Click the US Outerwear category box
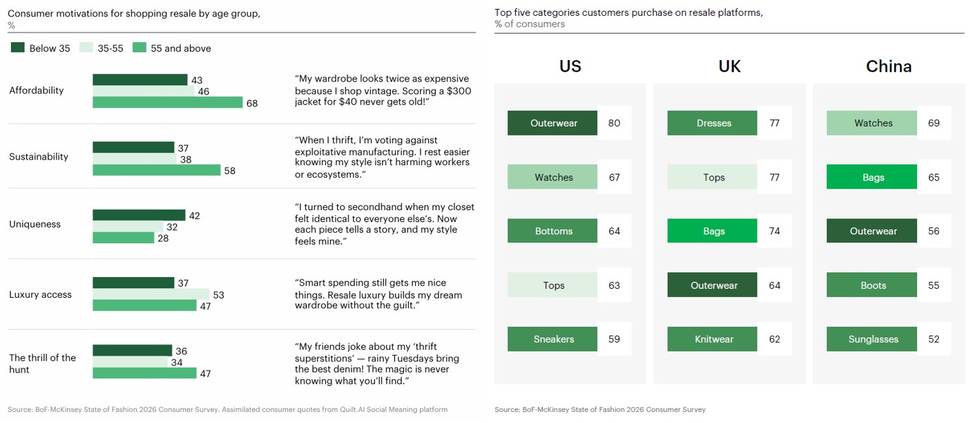 pos(553,123)
